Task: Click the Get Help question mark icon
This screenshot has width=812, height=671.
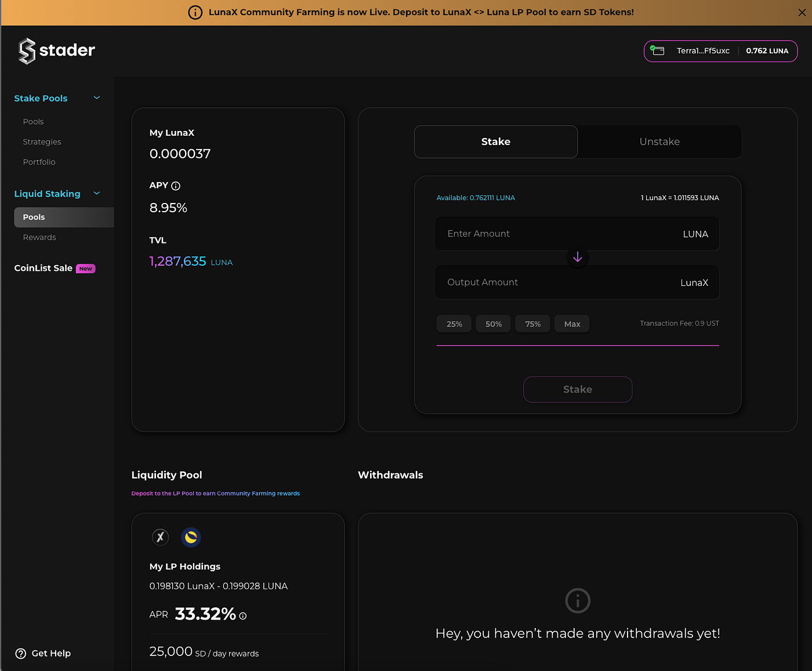Action: coord(21,654)
